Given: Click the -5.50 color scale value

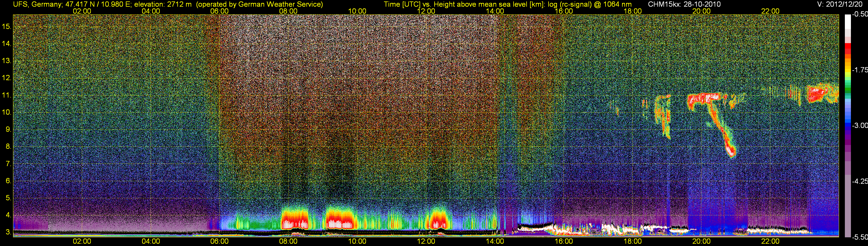Looking at the screenshot, I should coord(860,237).
